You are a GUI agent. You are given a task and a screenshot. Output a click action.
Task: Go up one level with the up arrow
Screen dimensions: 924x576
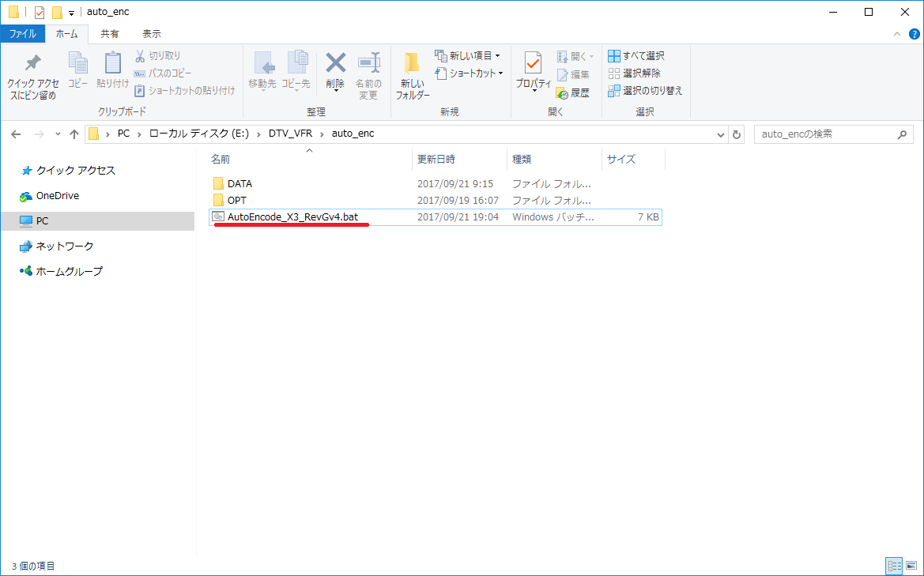74,134
